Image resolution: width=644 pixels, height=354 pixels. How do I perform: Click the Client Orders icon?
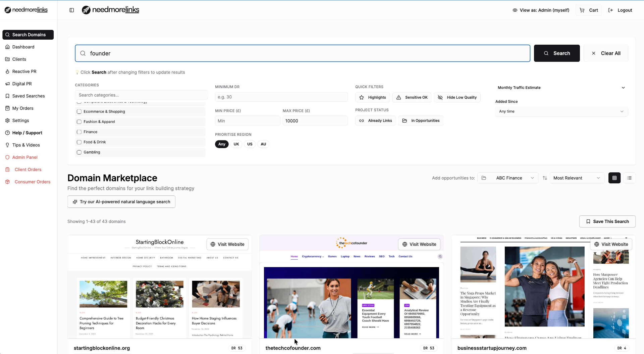point(7,170)
